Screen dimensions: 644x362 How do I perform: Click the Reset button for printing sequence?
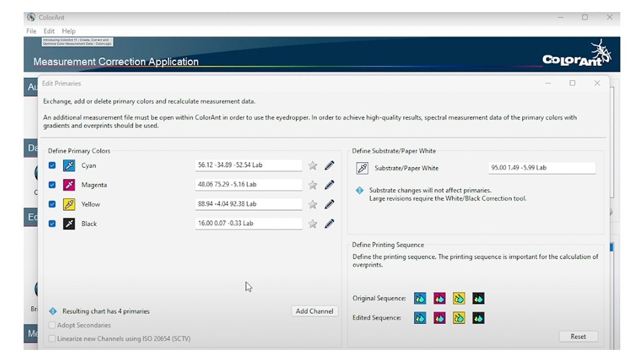(x=578, y=336)
